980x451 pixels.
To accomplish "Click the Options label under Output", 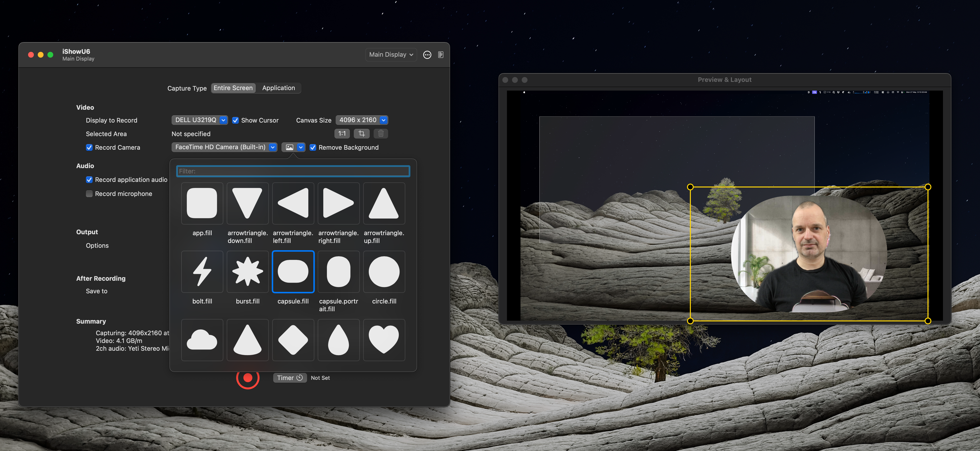I will 97,246.
